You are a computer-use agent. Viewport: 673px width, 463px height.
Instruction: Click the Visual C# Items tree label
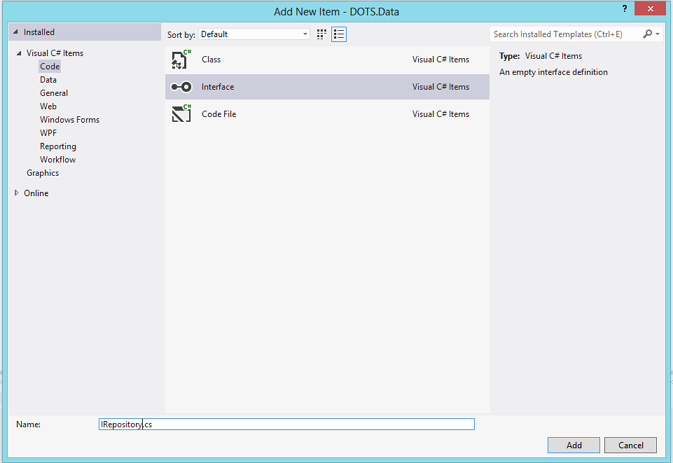(x=55, y=53)
